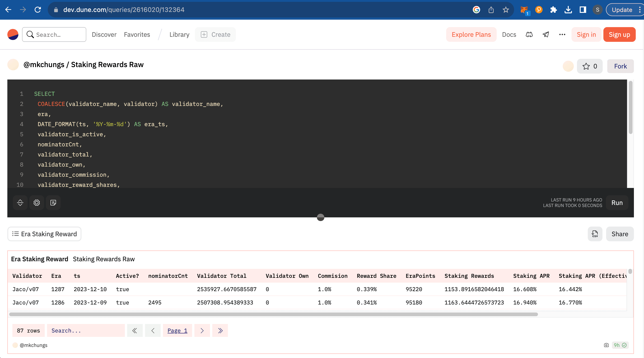
Task: Open the S profile avatar
Action: tap(597, 9)
